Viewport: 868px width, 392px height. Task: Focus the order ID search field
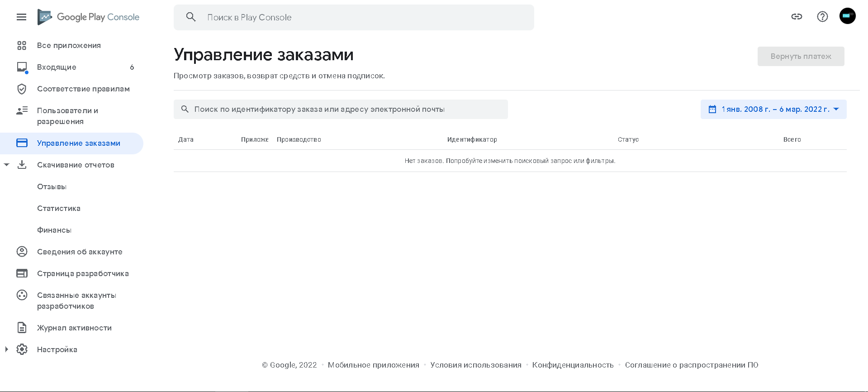[x=341, y=109]
